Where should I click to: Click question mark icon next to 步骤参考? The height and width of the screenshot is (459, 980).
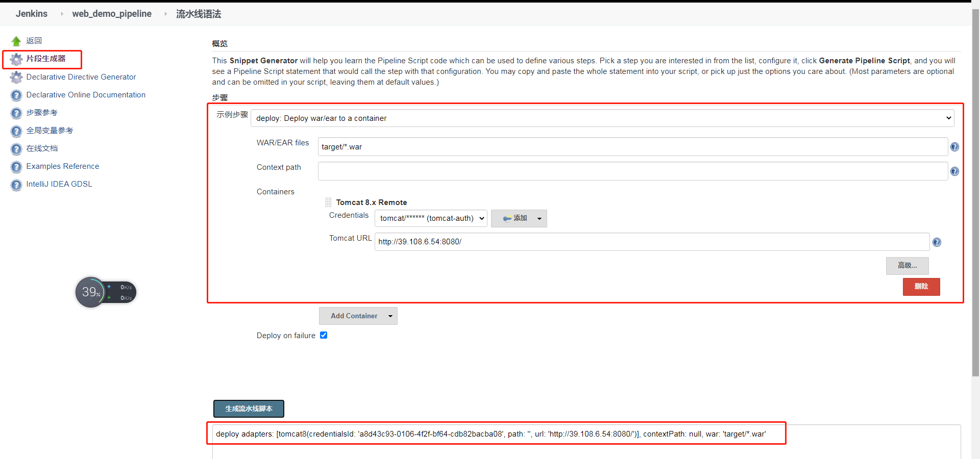tap(16, 113)
